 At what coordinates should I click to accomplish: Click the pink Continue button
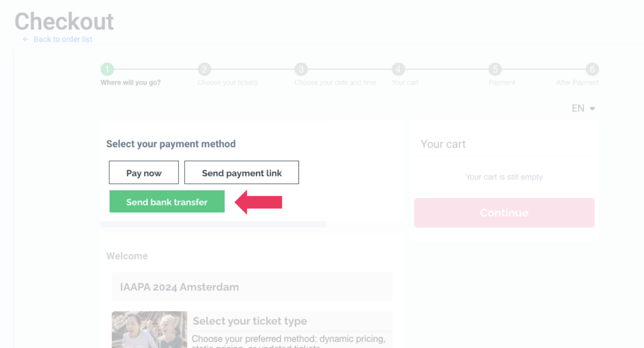click(504, 213)
